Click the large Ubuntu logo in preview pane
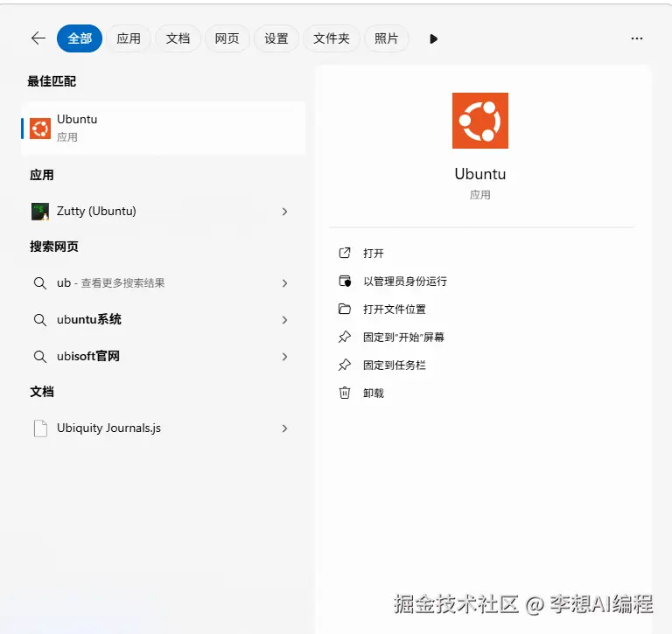Screen dimensions: 672x634 [480, 121]
